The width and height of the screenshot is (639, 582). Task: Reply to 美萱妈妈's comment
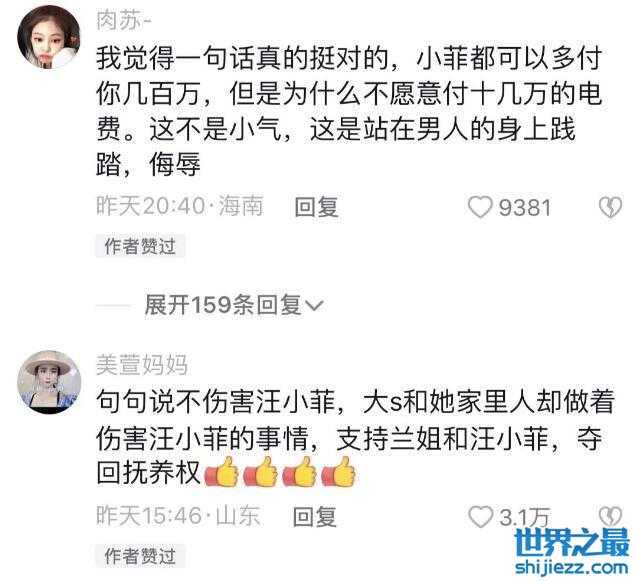[315, 517]
